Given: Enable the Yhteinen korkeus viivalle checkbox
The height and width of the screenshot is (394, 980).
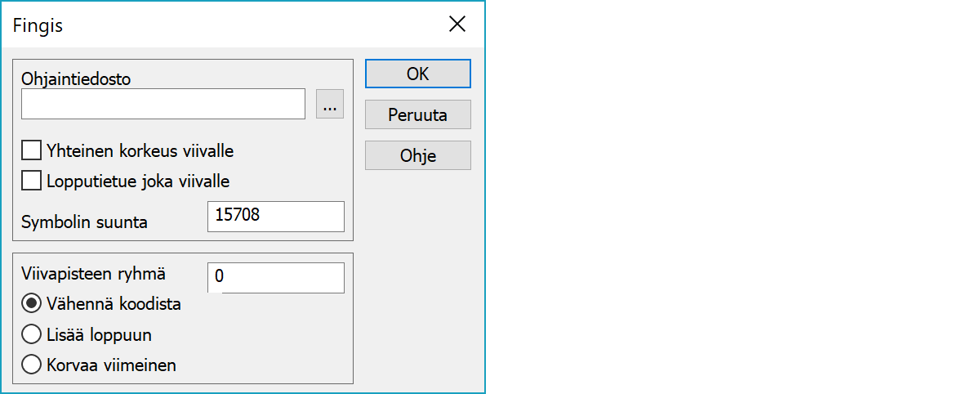Looking at the screenshot, I should coord(32,150).
